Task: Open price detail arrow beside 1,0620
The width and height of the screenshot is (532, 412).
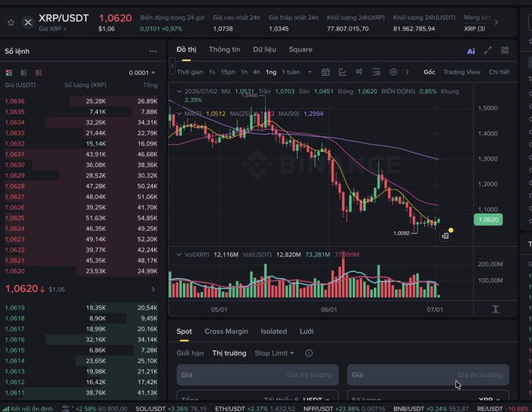Action: point(153,289)
